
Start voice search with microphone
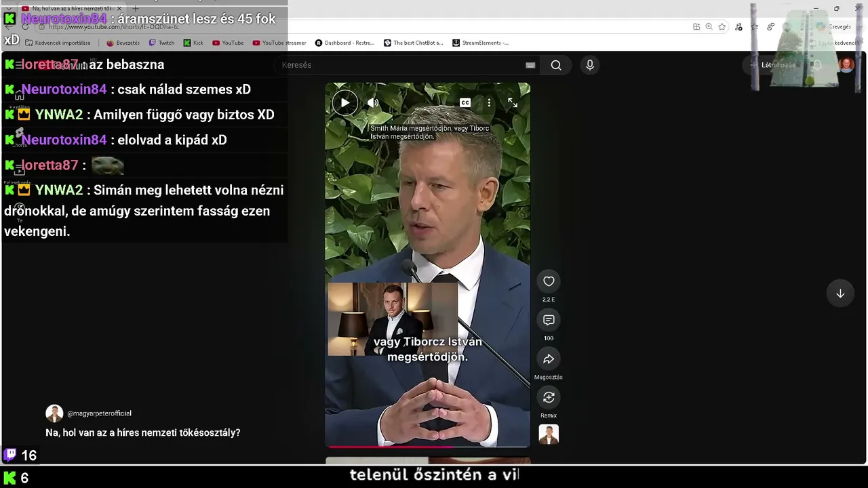coord(590,65)
